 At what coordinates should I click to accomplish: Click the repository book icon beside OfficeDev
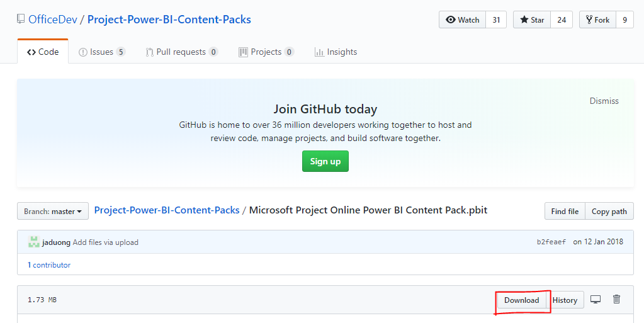(x=21, y=20)
